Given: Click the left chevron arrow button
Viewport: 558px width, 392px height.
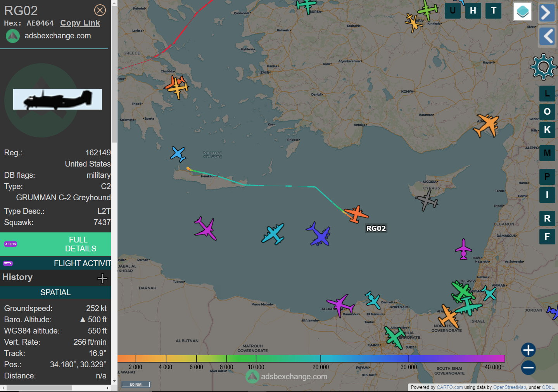Looking at the screenshot, I should [x=548, y=36].
